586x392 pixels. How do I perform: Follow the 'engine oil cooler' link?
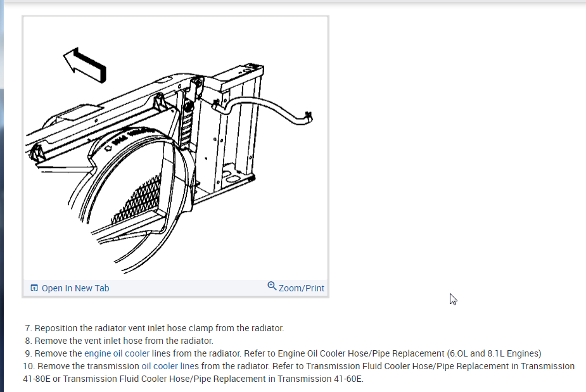click(117, 353)
